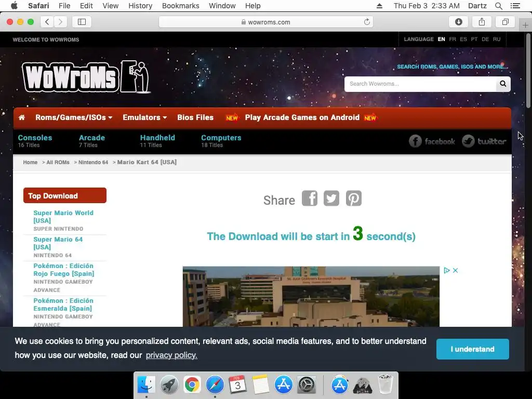Toggle Safari's sidebar button
This screenshot has width=532, height=399.
click(82, 22)
